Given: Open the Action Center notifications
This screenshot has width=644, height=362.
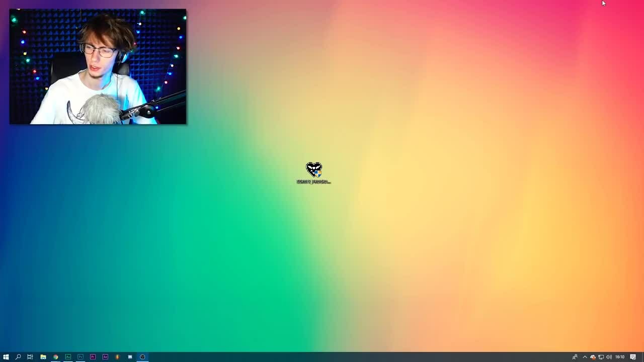Looking at the screenshot, I should click(633, 357).
